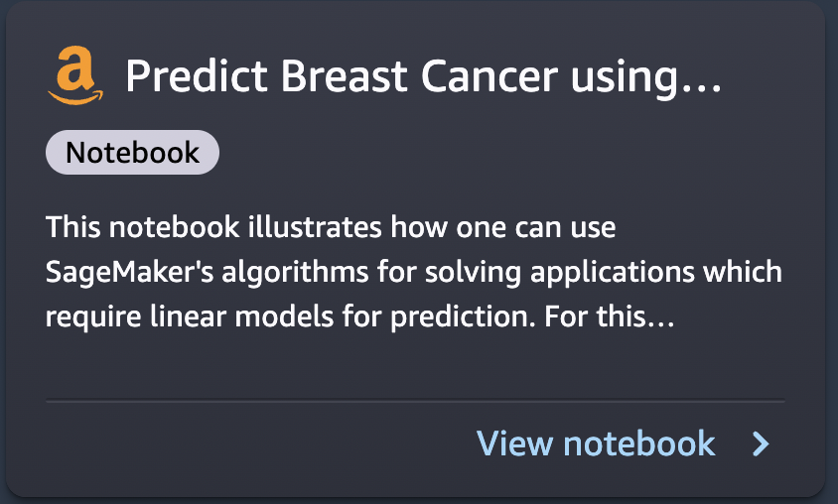Click the horizontal divider above View notebook
The image size is (838, 504).
pos(415,401)
